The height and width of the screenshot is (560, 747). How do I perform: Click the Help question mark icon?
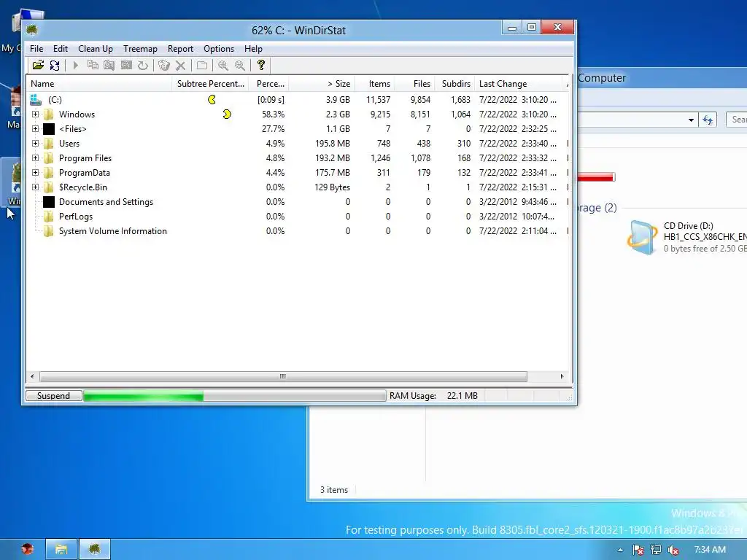[x=260, y=65]
